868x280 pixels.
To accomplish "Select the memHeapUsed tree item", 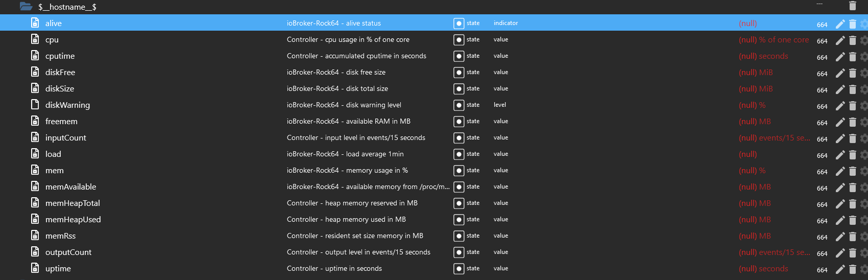I will pyautogui.click(x=73, y=219).
